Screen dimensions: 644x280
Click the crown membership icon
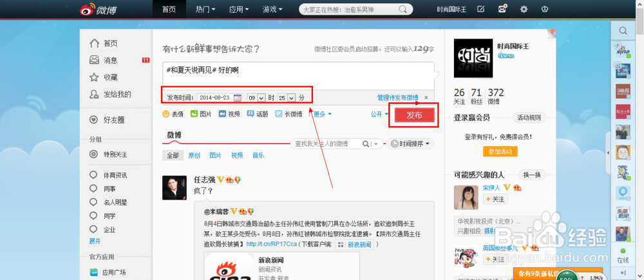[x=545, y=9]
